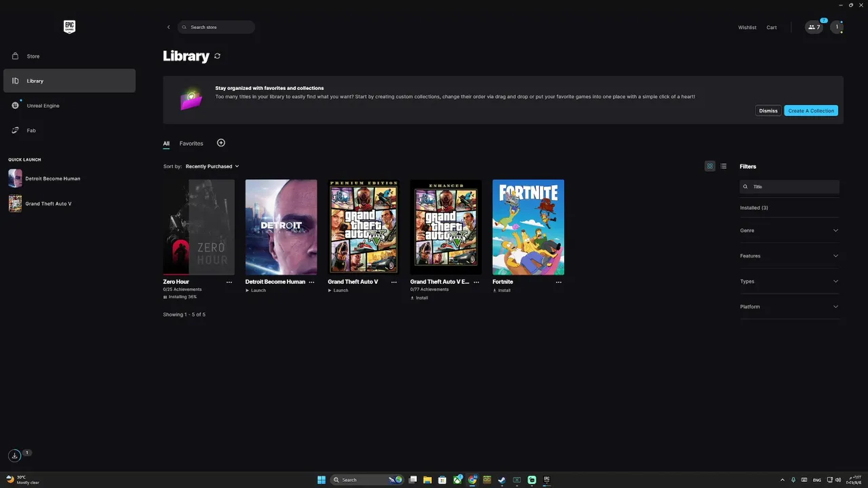Open Microsoft Store from the taskbar
The image size is (868, 488).
pyautogui.click(x=442, y=480)
